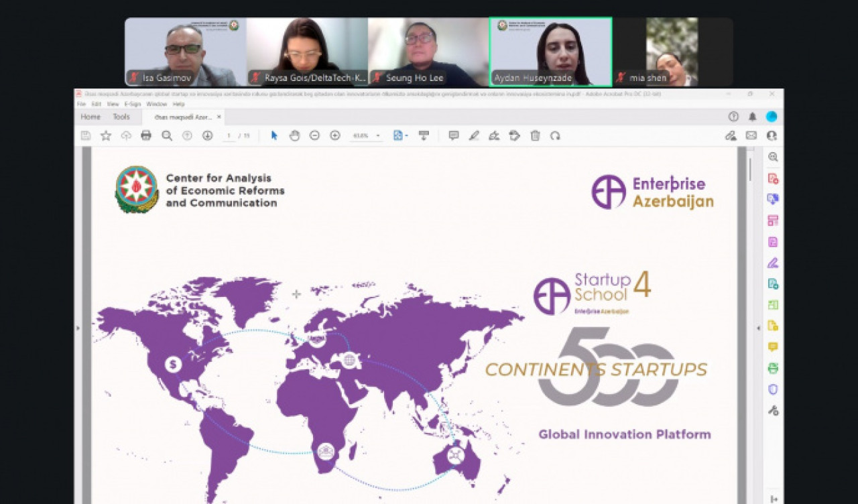Open the Protect shield icon in right pane
This screenshot has width=858, height=504.
773,389
